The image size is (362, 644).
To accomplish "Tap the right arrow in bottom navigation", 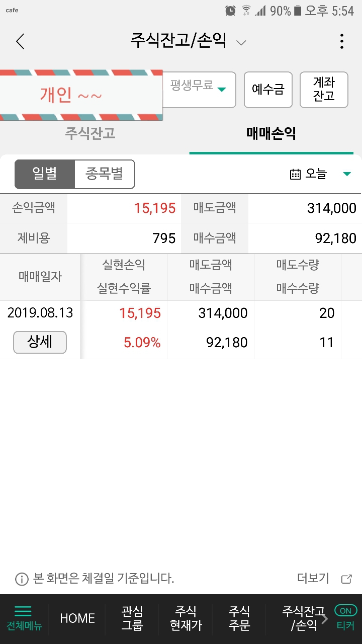I will coord(325,618).
